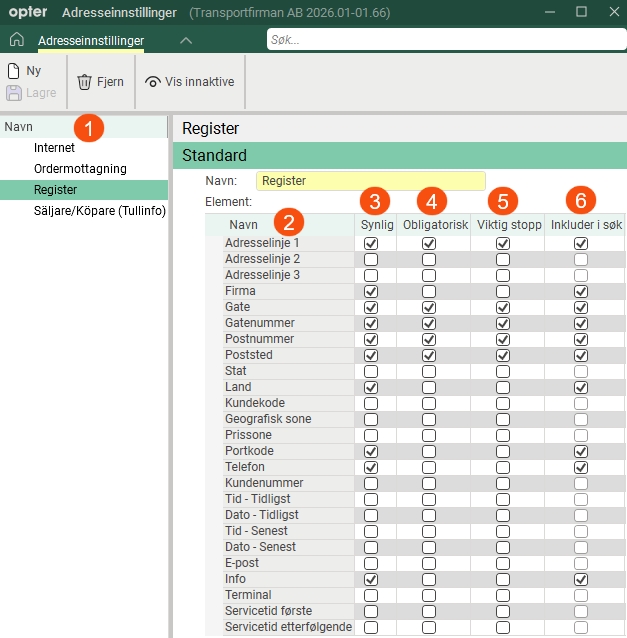Enable Synlig for Adresselinje 2
Viewport: 627px width, 638px height.
(x=371, y=260)
